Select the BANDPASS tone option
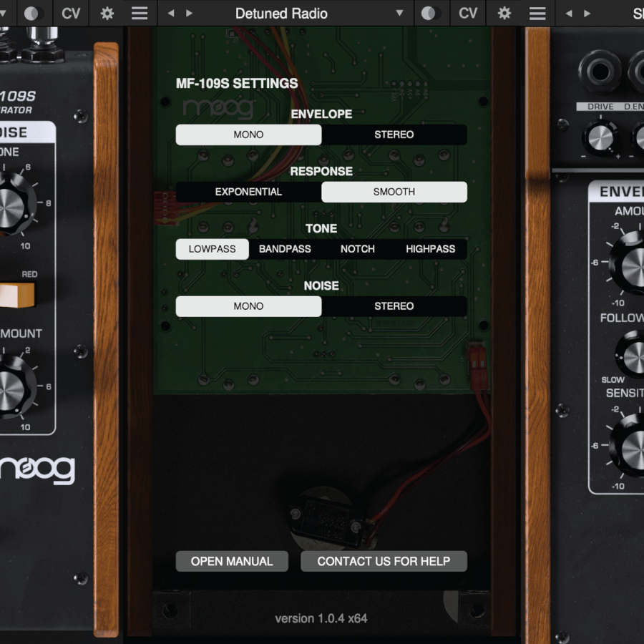Screen dimensions: 644x644 click(x=285, y=249)
